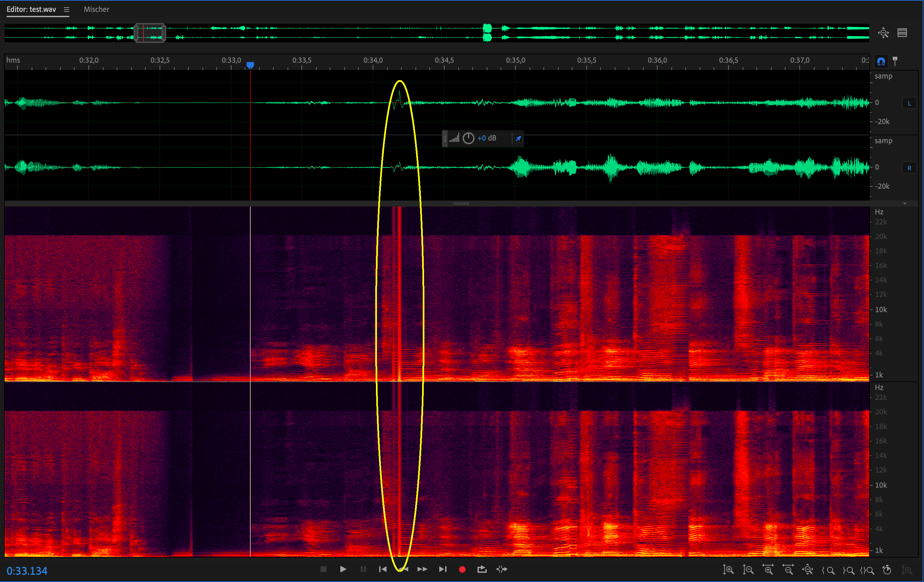Zoom out full on both axes

pyautogui.click(x=807, y=570)
